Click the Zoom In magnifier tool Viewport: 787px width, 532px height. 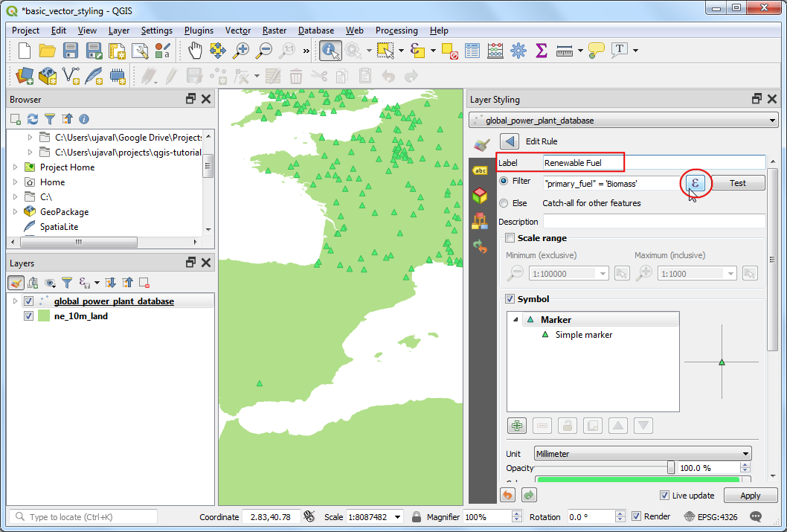coord(241,50)
